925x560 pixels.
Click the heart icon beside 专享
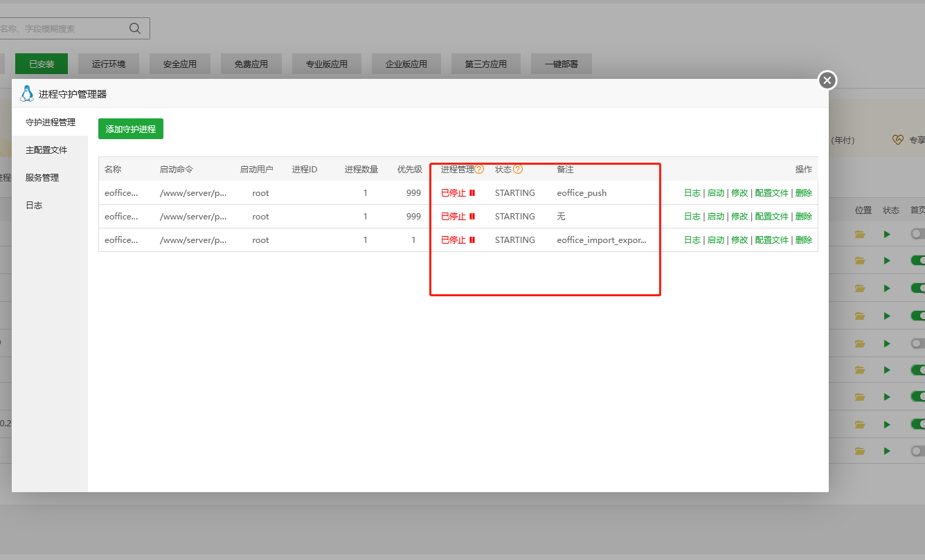pos(897,140)
